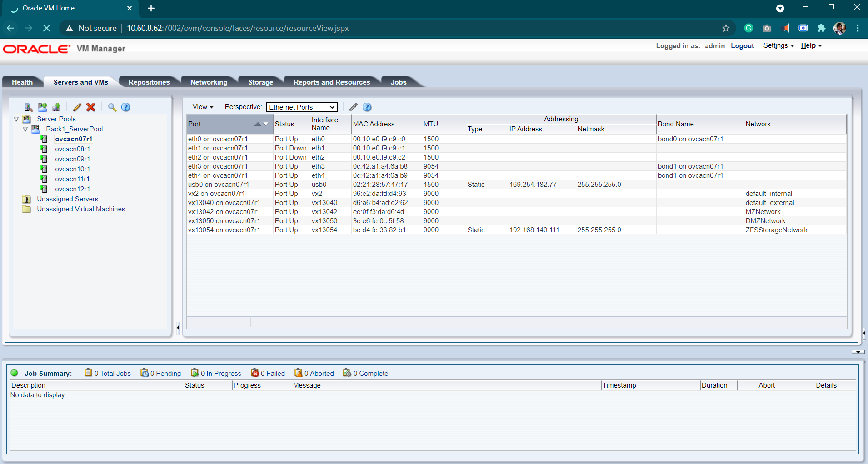Image resolution: width=868 pixels, height=464 pixels.
Task: Switch to the Storage tab
Action: [260, 82]
